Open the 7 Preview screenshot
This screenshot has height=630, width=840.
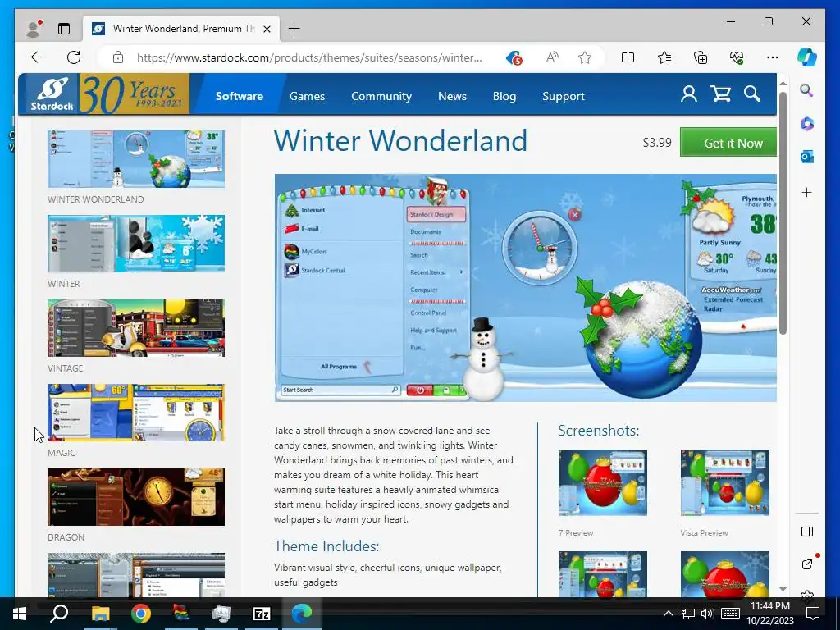coord(603,482)
